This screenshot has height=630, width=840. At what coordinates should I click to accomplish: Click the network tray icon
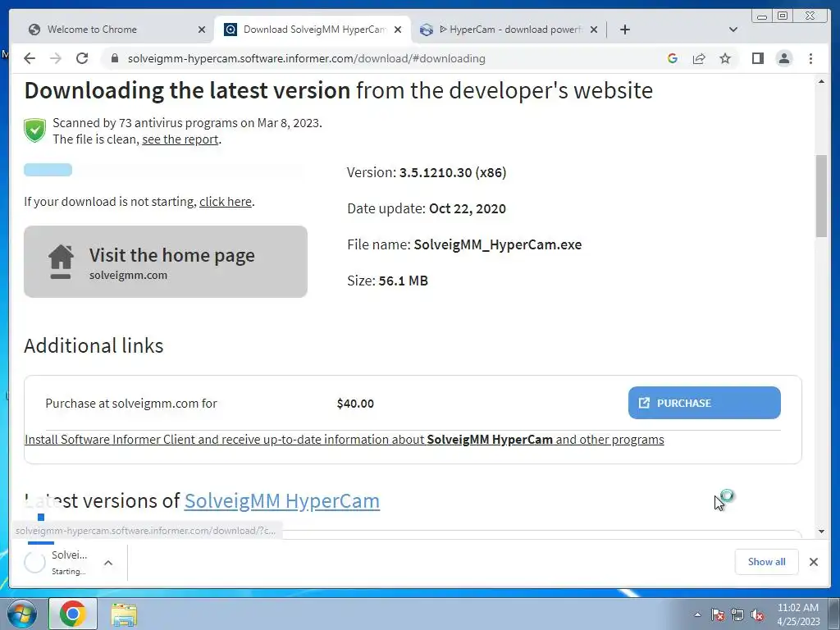(737, 614)
